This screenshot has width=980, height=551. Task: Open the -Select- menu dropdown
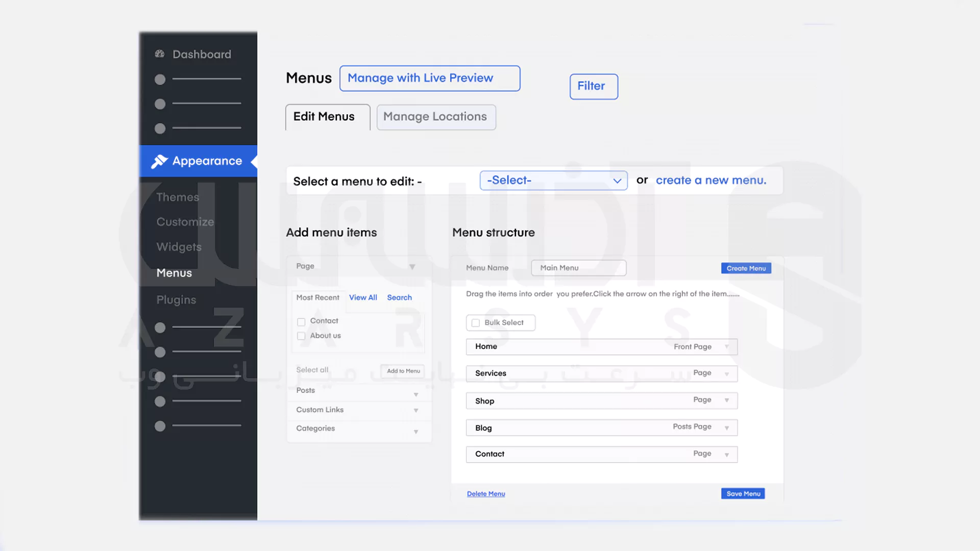point(553,181)
